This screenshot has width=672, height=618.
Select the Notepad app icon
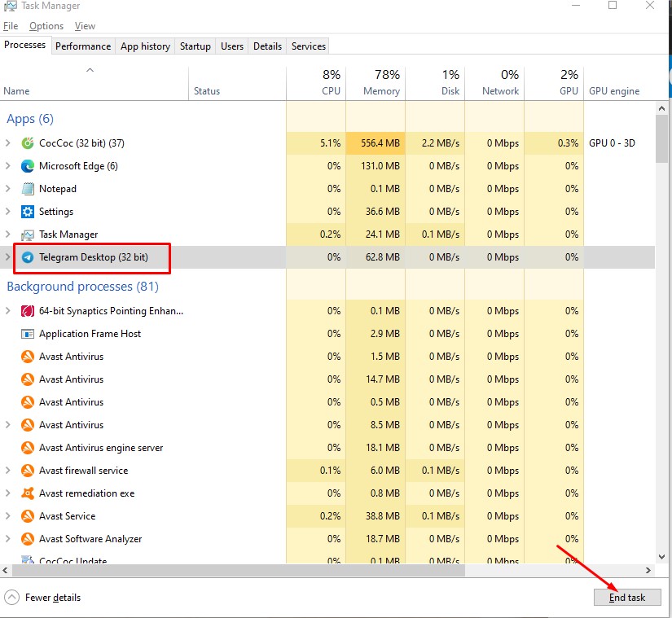pyautogui.click(x=28, y=189)
